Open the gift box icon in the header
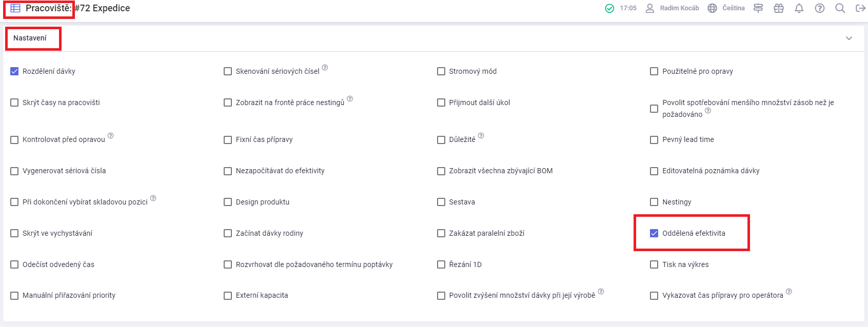 point(779,8)
